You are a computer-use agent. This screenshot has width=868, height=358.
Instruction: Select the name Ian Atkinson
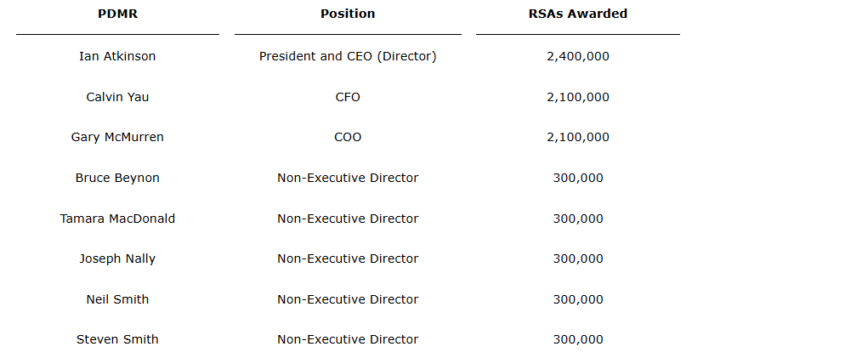pyautogui.click(x=117, y=56)
